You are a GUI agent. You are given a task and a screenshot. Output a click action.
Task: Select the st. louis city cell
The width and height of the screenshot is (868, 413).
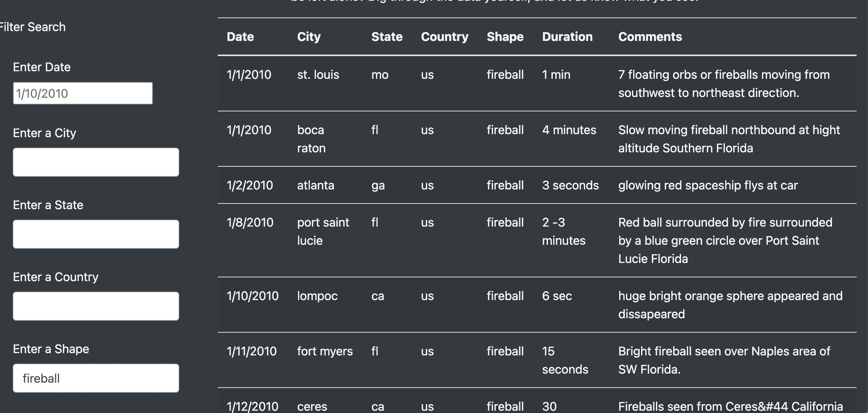coord(318,75)
